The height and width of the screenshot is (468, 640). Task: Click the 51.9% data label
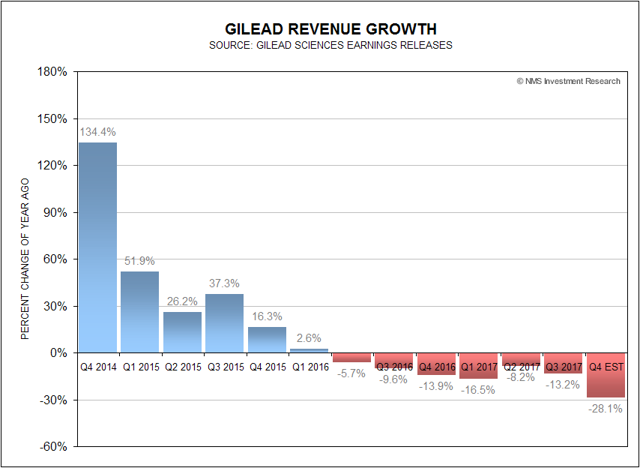(x=140, y=261)
